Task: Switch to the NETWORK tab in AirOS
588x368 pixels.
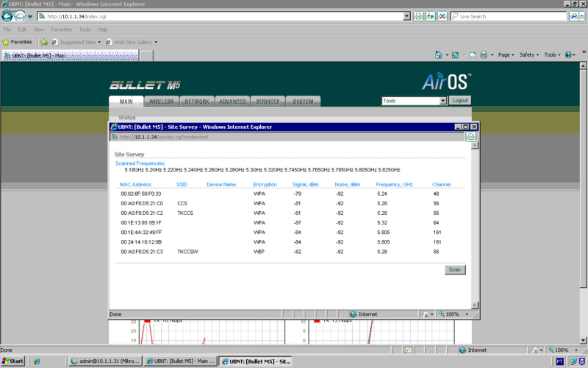Action: (x=197, y=102)
